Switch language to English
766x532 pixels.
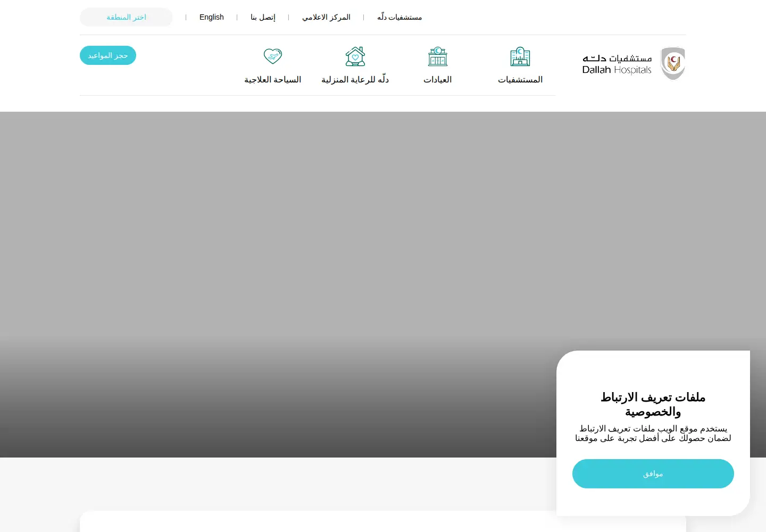point(212,17)
